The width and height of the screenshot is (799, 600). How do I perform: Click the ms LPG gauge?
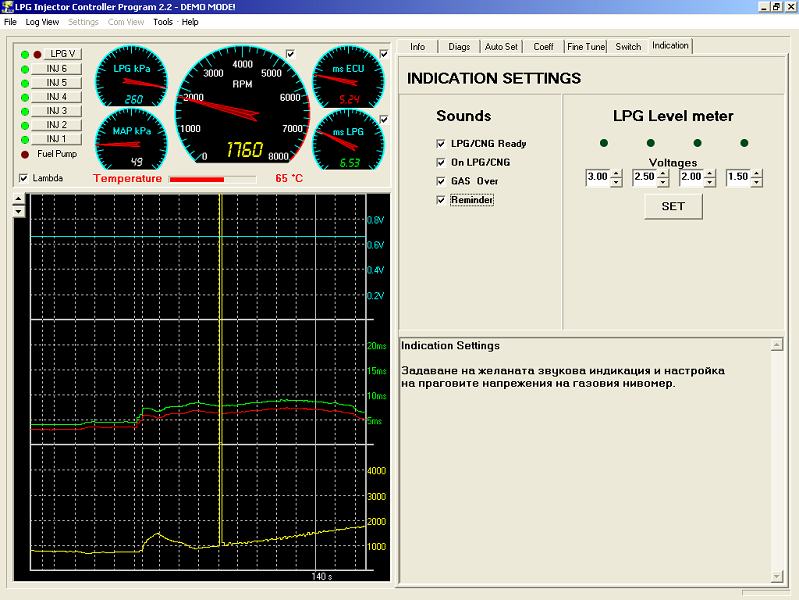tap(348, 140)
